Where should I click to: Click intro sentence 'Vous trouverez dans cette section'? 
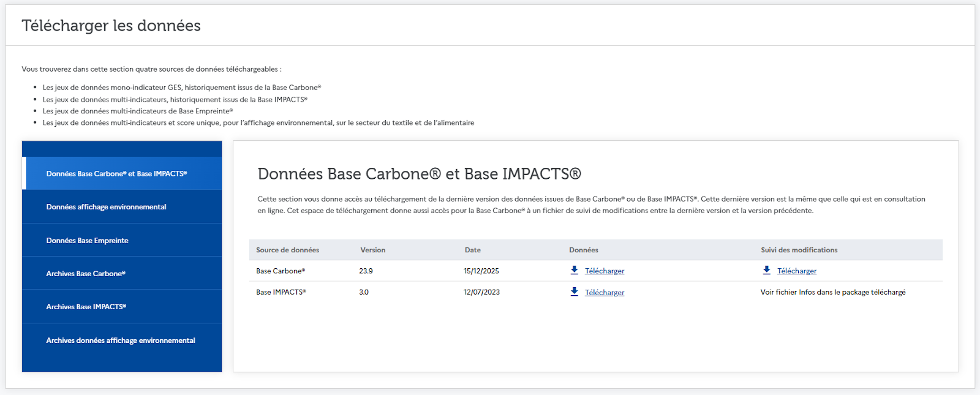[x=151, y=69]
